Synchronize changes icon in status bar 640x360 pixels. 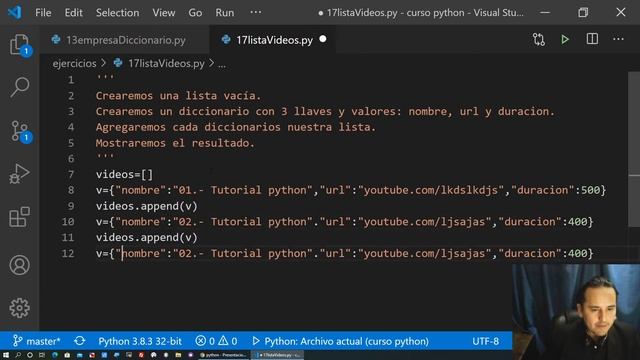(x=80, y=341)
